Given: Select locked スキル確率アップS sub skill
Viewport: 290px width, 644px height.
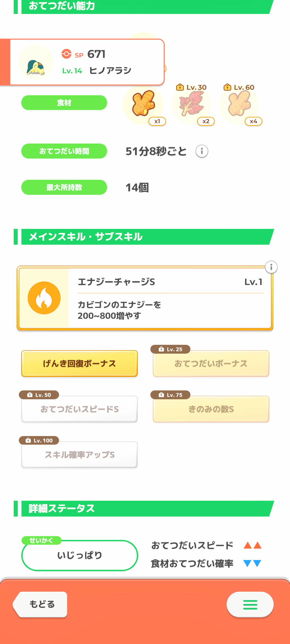Looking at the screenshot, I should 79,455.
